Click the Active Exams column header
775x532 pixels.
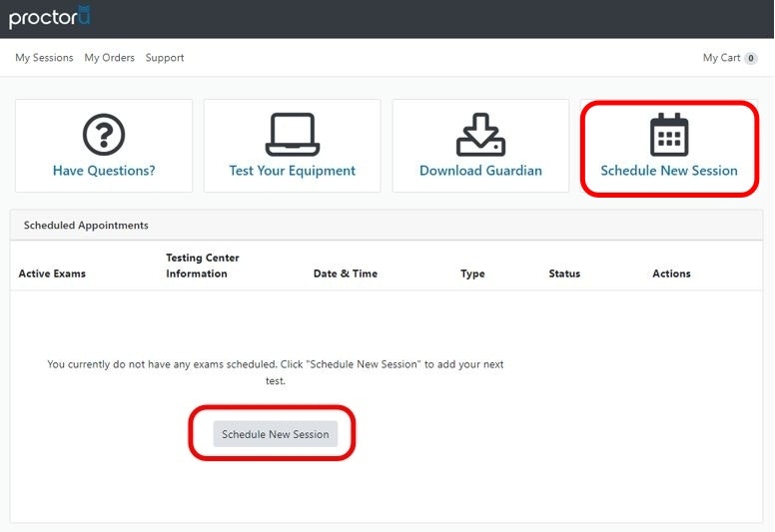pos(52,273)
